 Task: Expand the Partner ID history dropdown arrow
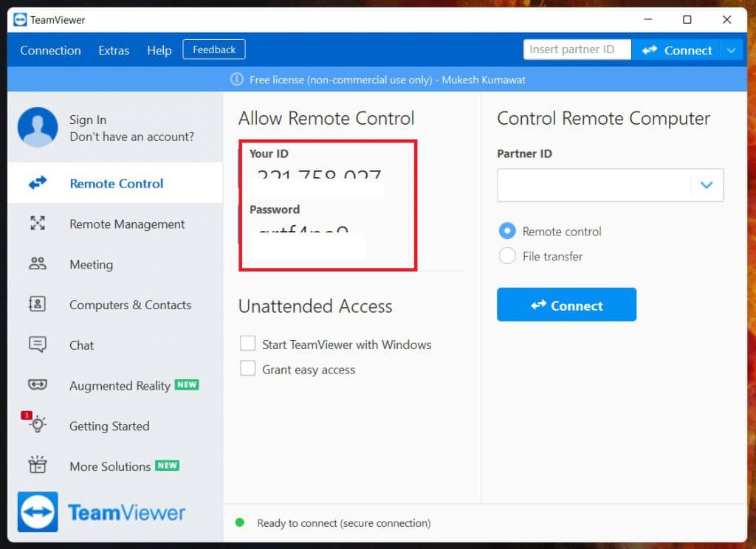click(707, 185)
